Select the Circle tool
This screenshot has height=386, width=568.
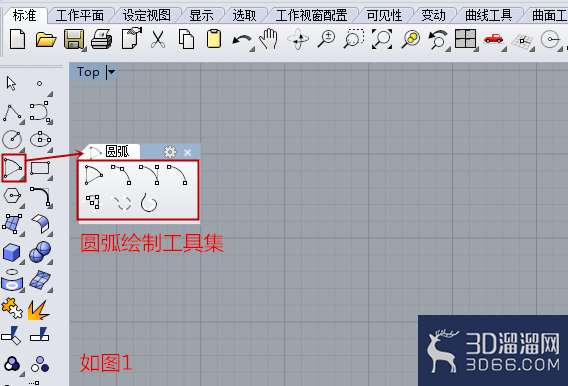[12, 139]
